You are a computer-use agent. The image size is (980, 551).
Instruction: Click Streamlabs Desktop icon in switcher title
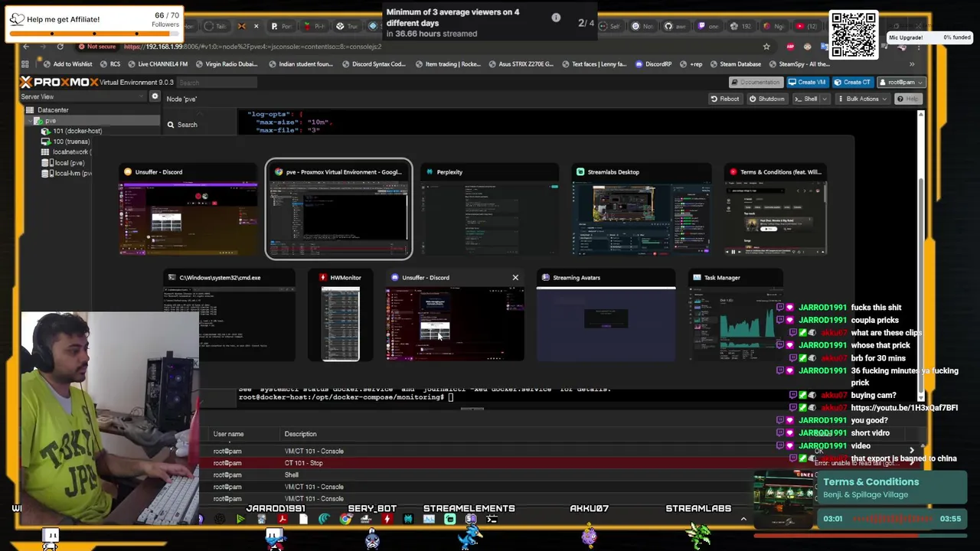click(x=580, y=172)
